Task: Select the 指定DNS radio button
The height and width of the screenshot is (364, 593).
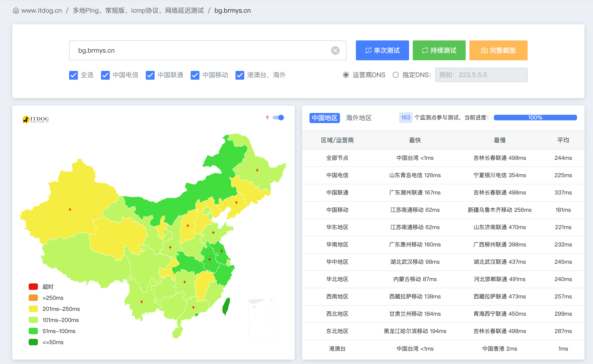Action: (395, 75)
